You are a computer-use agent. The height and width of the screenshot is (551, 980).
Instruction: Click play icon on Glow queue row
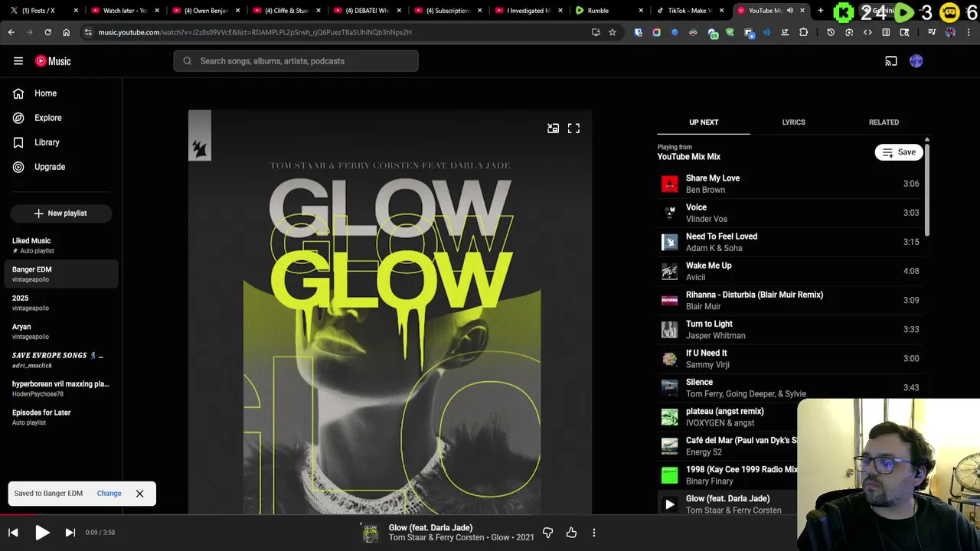(670, 504)
